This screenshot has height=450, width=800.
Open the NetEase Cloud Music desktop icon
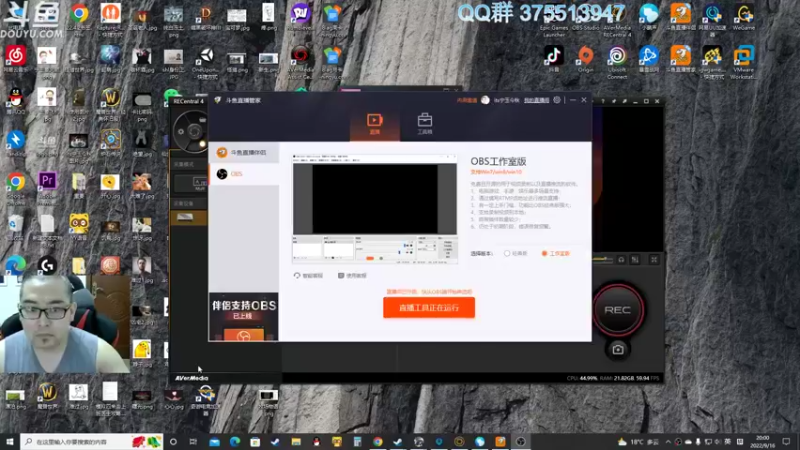pyautogui.click(x=15, y=59)
